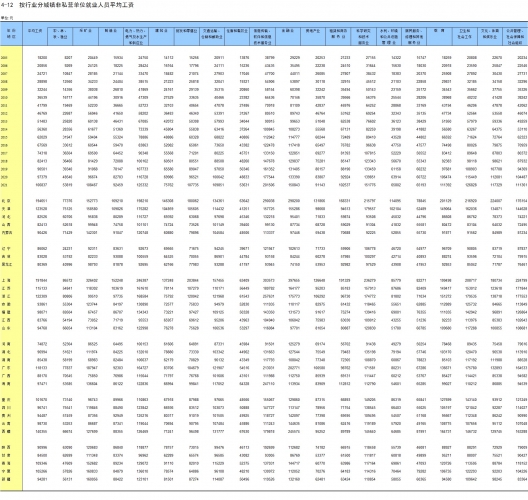Click the 山东 row label
The image size is (528, 500).
point(6,328)
